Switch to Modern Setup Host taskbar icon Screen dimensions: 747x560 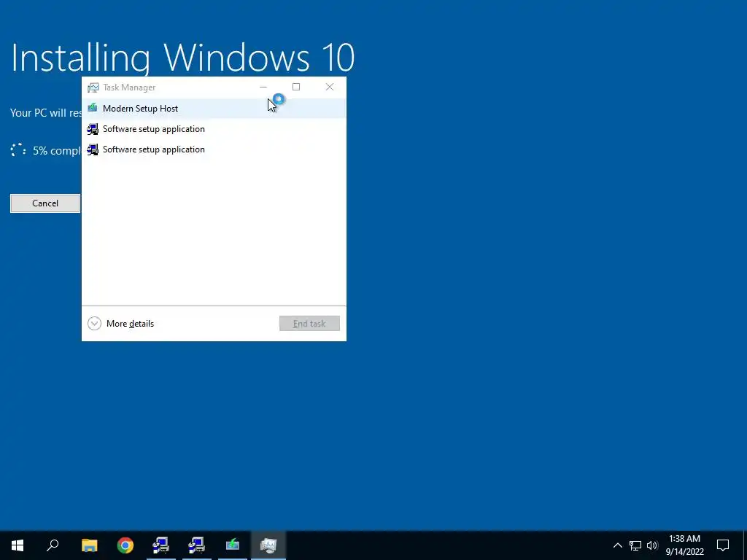point(233,545)
